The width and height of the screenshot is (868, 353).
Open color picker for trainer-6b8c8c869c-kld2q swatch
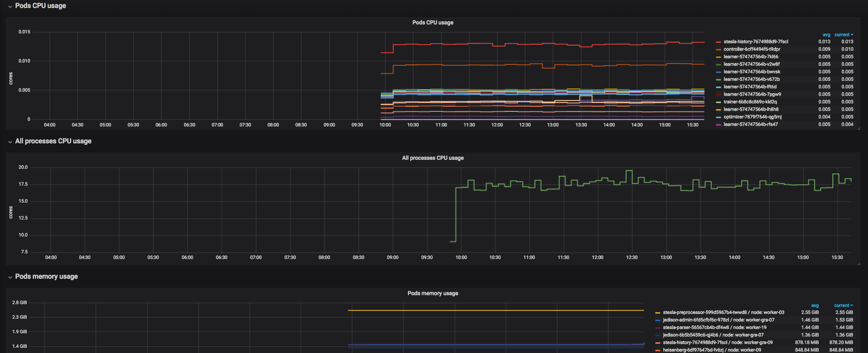pos(718,102)
